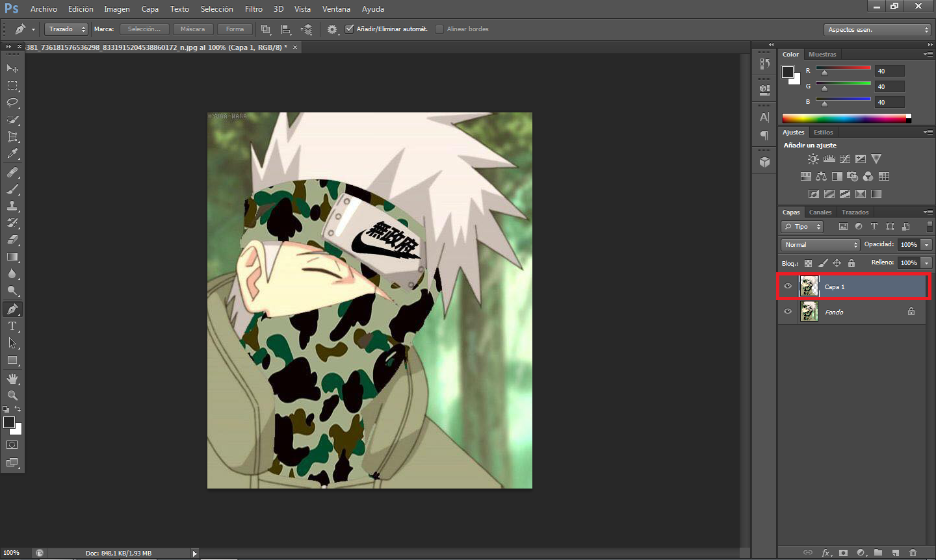Open Capas panel flyout menu
The width and height of the screenshot is (936, 560).
coord(928,212)
